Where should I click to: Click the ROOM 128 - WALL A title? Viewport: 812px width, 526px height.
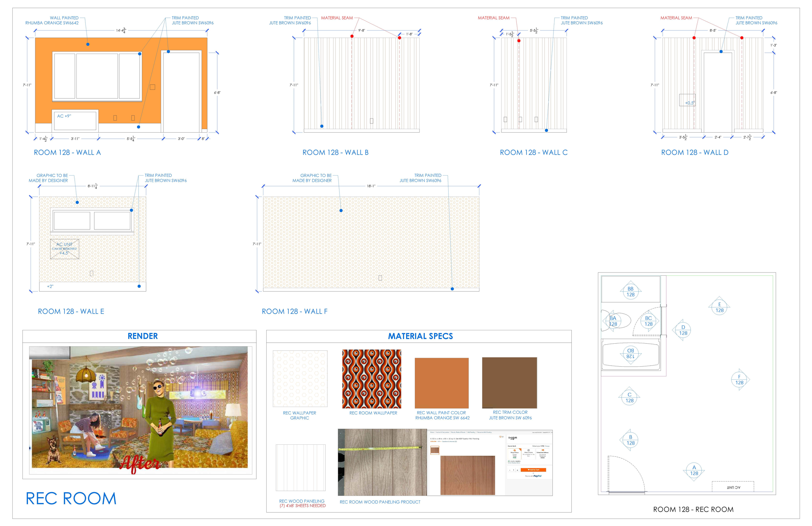(x=67, y=152)
